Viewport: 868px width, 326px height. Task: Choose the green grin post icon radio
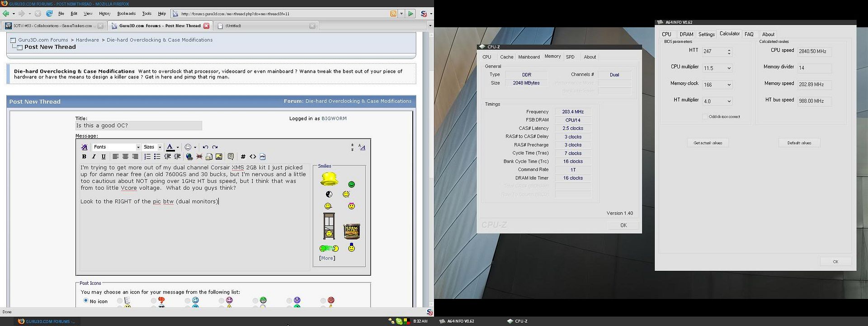(x=255, y=301)
